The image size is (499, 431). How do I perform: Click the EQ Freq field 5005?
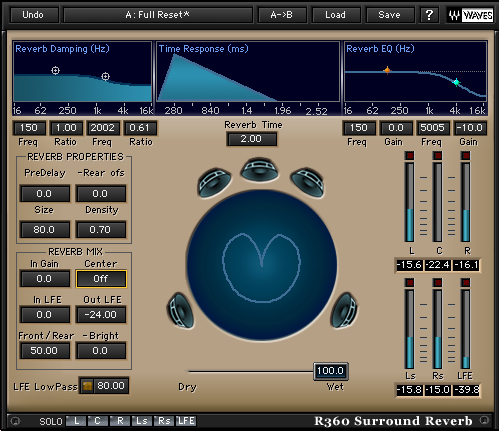click(433, 128)
